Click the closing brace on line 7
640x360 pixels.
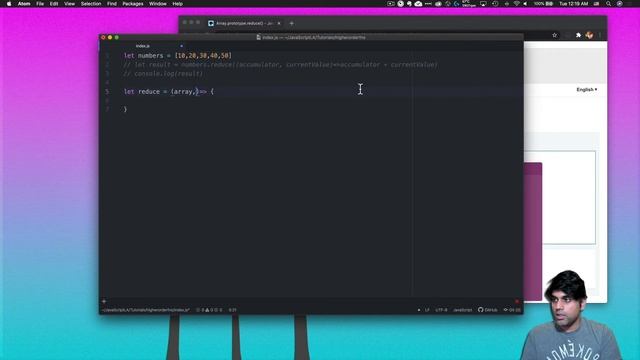coord(125,109)
